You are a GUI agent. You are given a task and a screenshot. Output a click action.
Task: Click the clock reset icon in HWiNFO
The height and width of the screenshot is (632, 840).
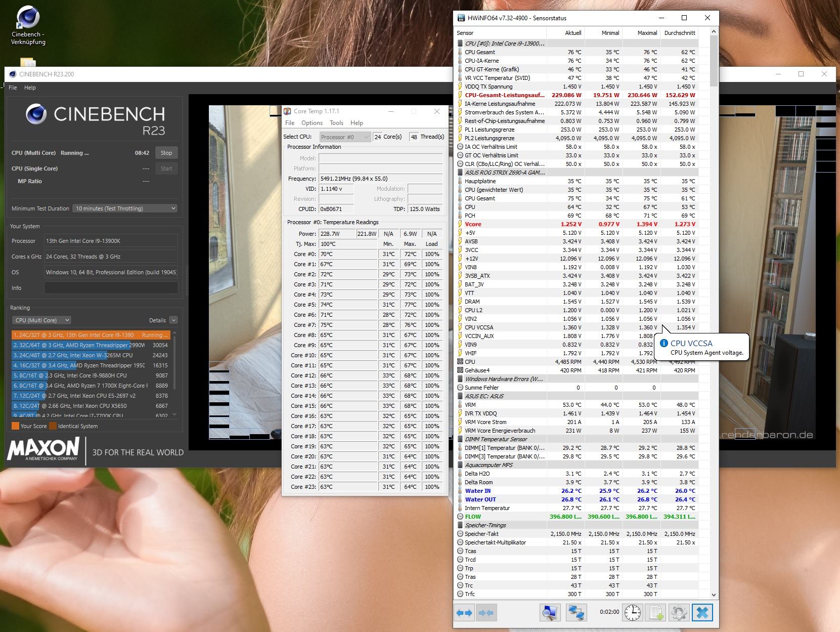[x=632, y=613]
